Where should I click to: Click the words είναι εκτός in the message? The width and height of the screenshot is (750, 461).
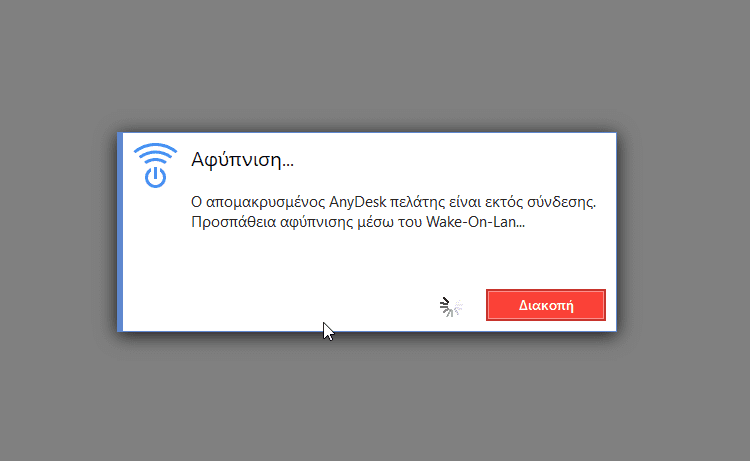(486, 202)
